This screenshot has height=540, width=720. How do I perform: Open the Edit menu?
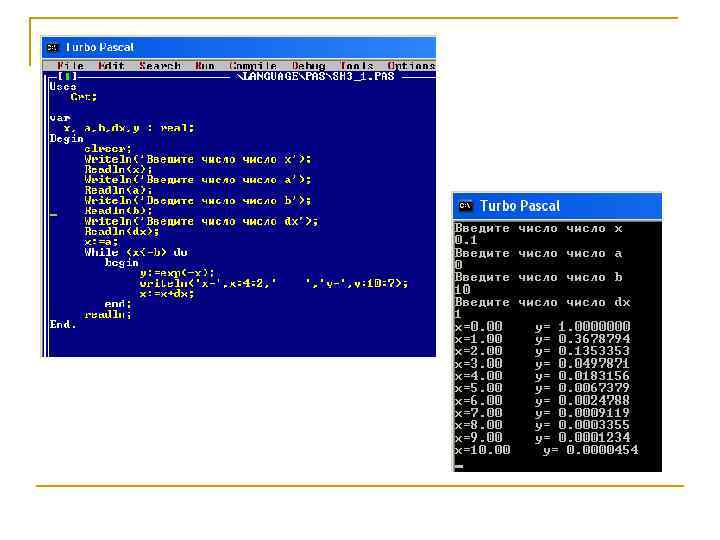(111, 66)
